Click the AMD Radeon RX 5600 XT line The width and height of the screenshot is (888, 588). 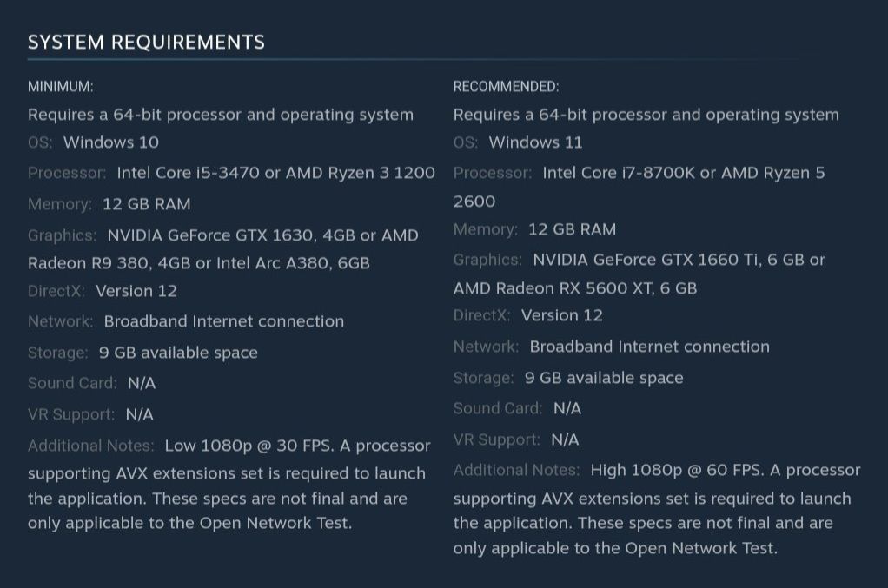click(x=575, y=288)
